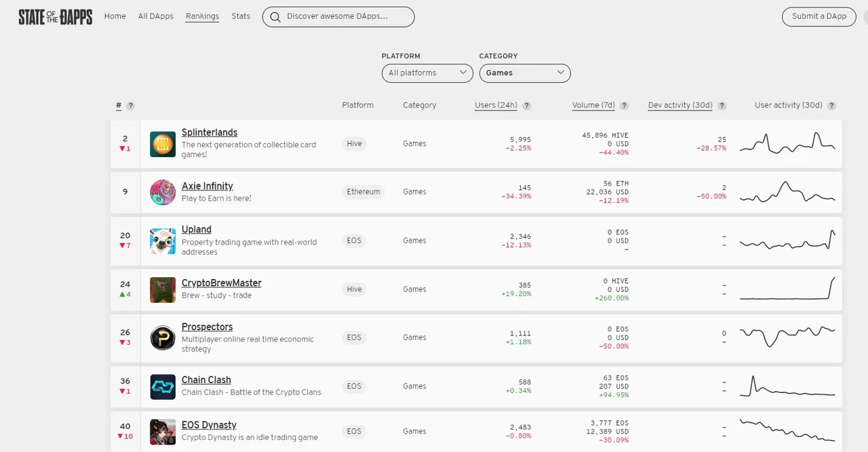Click the Hive tag on CryptoBrewMaster row

354,289
